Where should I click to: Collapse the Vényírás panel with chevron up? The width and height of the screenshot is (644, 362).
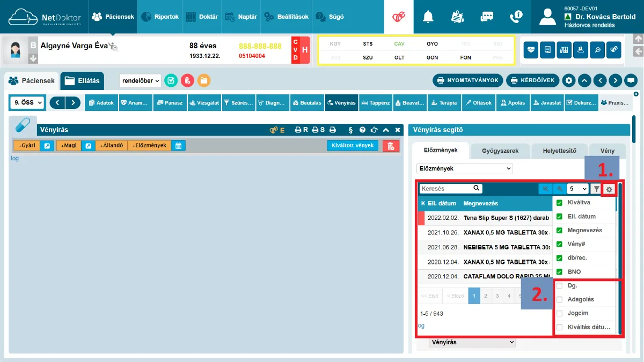click(386, 130)
